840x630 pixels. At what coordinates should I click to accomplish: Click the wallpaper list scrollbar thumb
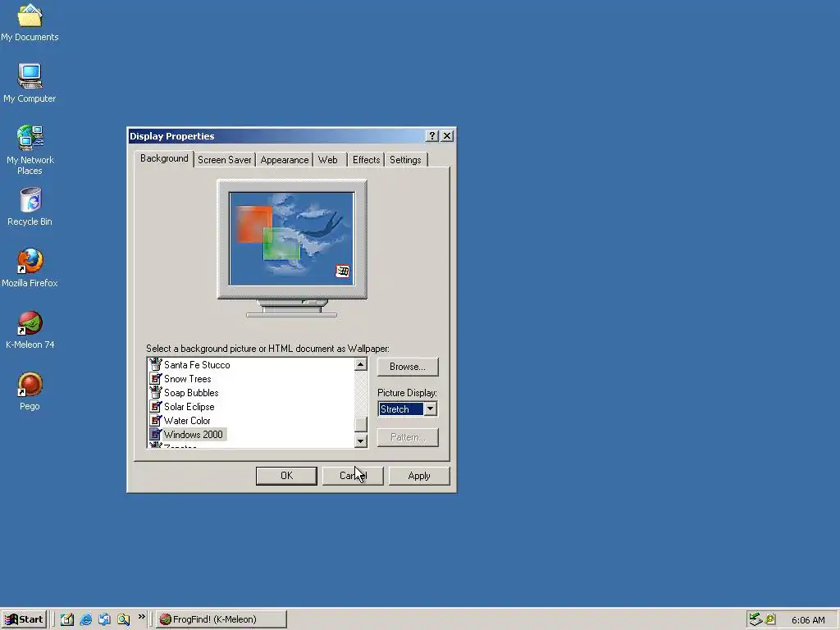(361, 424)
